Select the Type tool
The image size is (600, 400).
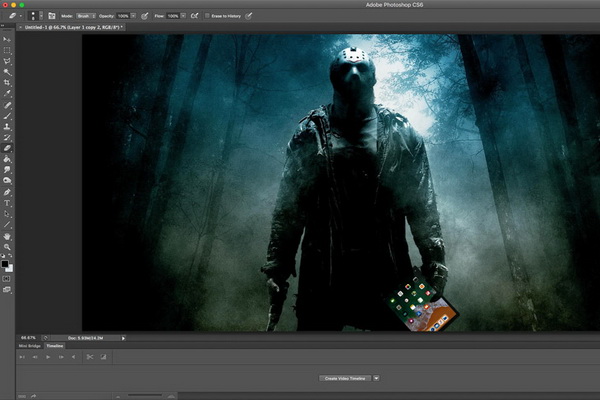7,203
